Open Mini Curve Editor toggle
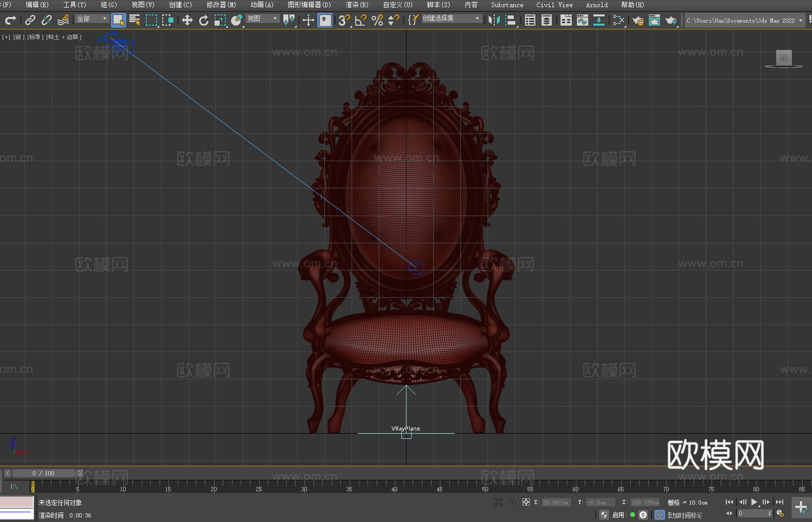Screen dimensions: 812x522 click(14, 486)
